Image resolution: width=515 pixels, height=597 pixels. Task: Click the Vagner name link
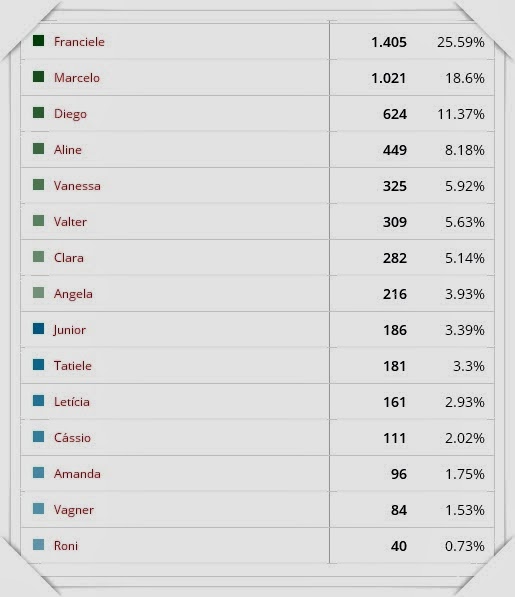[x=74, y=510]
